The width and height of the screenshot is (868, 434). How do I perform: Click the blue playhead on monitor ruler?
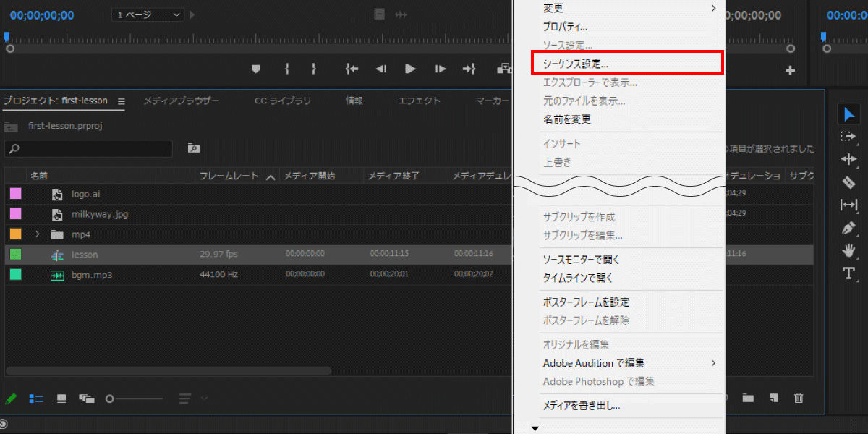coord(7,35)
